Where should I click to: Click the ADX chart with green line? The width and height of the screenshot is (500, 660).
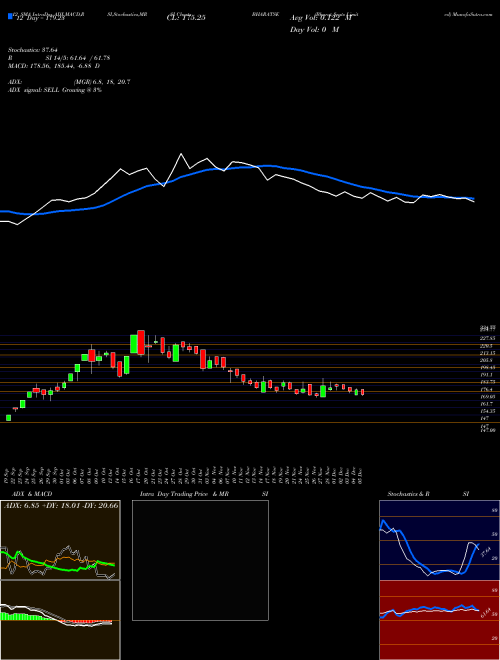[60, 540]
